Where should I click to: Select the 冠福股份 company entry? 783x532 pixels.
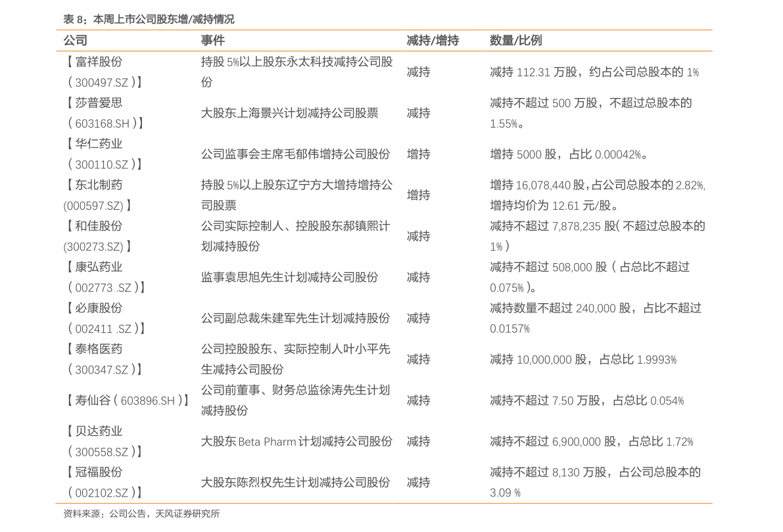103,482
